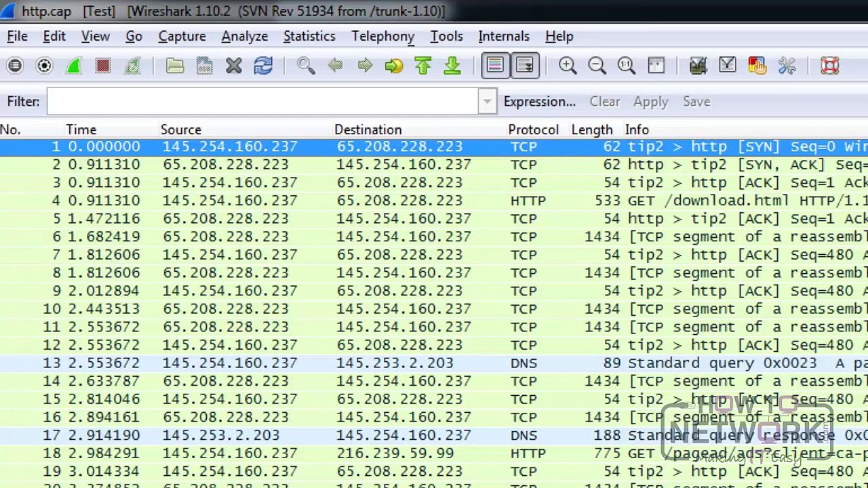Open a capture file folder icon
Screen dimensions: 868x488
(175, 66)
